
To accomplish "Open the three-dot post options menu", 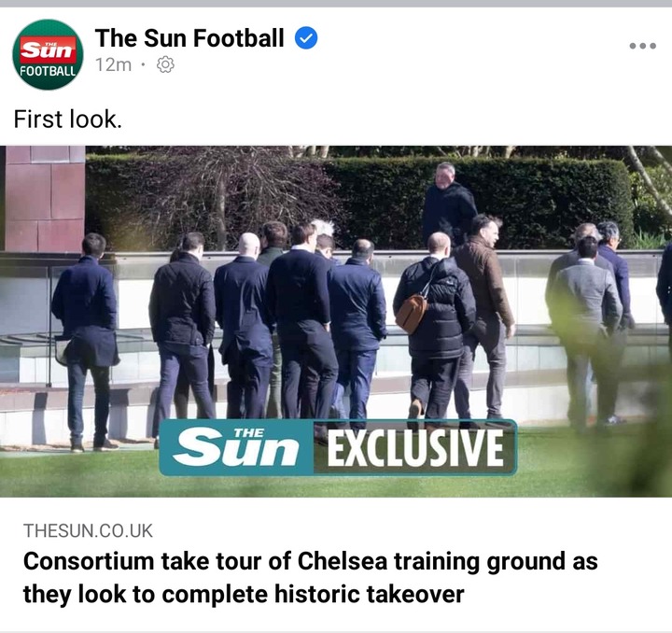I will pyautogui.click(x=642, y=46).
